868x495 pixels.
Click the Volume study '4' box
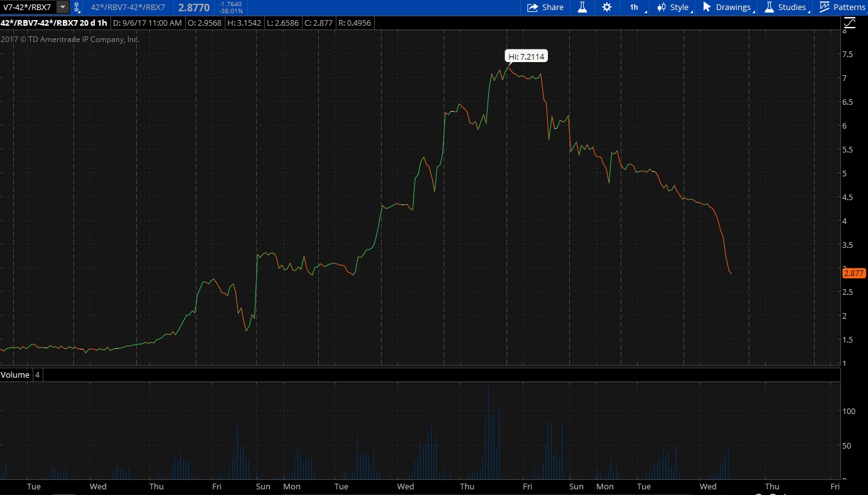tap(37, 375)
